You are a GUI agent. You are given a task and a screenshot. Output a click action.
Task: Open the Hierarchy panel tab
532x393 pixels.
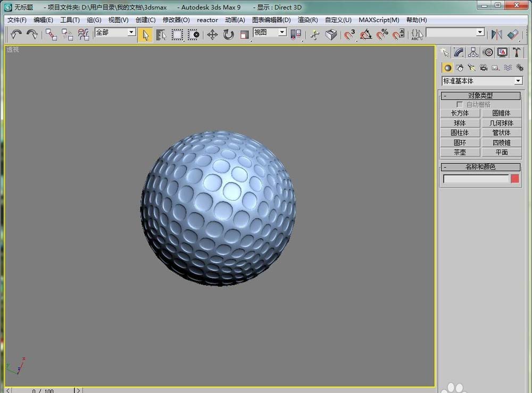pyautogui.click(x=473, y=52)
